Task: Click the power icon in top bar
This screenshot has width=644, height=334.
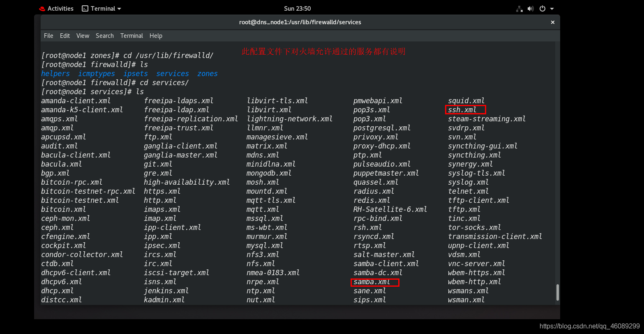Action: click(542, 9)
